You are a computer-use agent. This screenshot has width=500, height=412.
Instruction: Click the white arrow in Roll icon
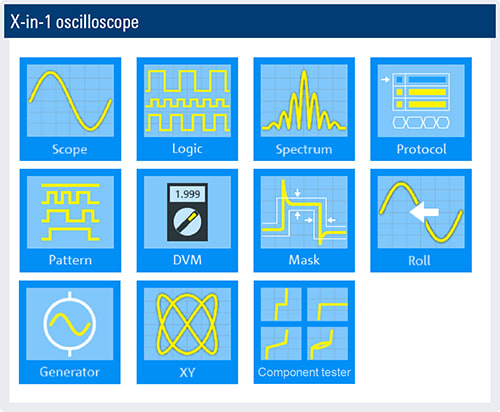(x=424, y=212)
